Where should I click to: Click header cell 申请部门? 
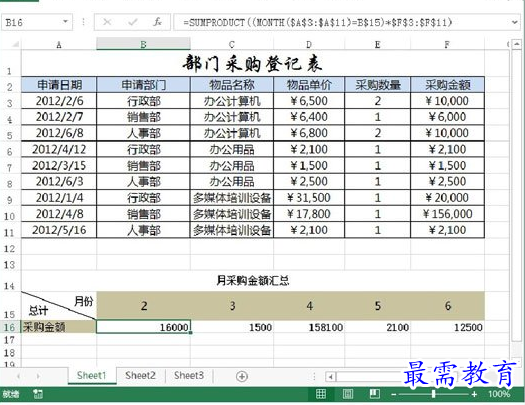click(x=143, y=85)
